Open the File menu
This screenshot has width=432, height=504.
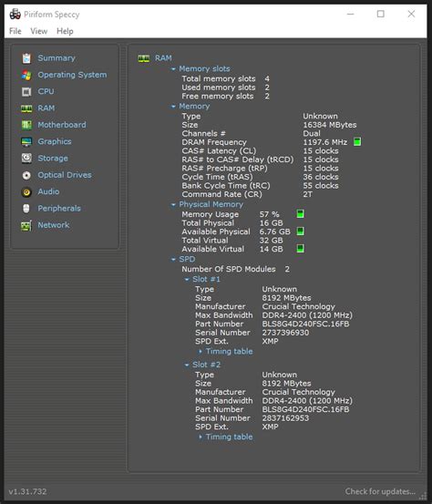pyautogui.click(x=15, y=31)
